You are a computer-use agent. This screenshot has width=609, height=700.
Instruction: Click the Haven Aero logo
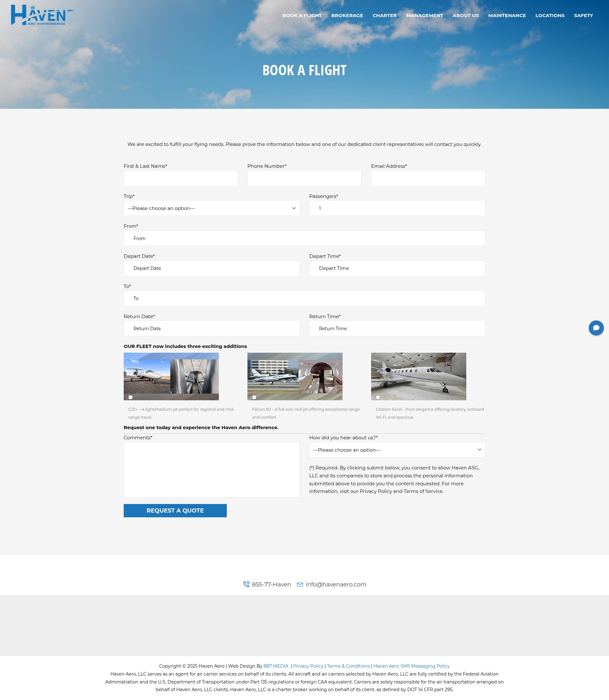[42, 15]
